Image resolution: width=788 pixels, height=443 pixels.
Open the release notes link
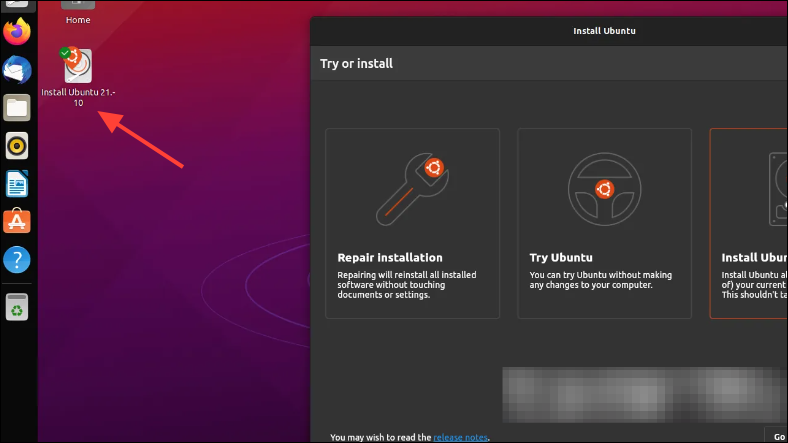coord(460,437)
